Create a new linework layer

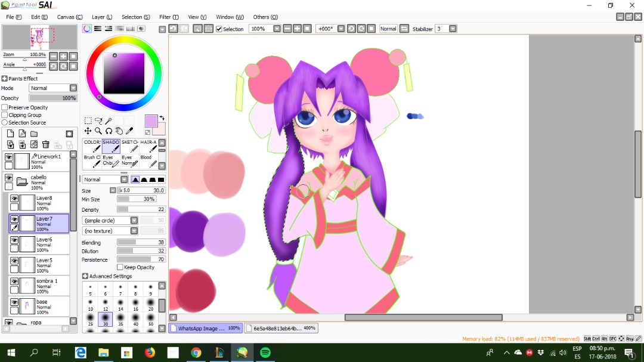[x=22, y=134]
